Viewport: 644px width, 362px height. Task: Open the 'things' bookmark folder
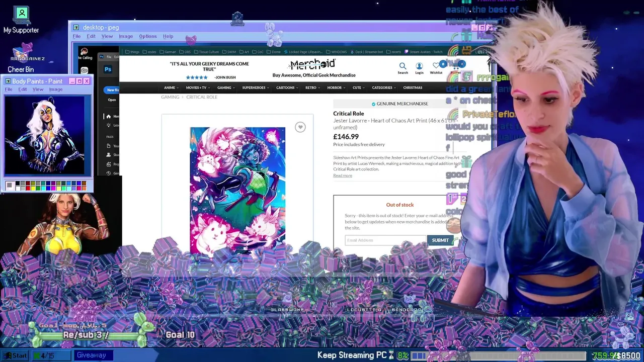point(132,52)
